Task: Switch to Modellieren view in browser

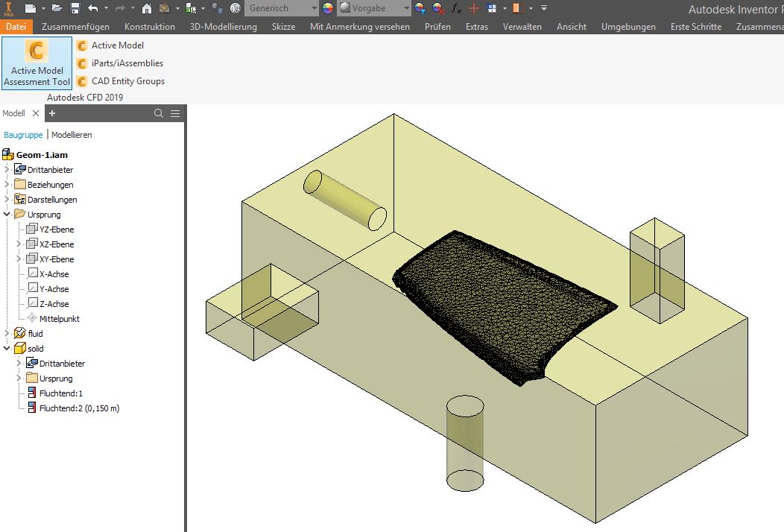Action: tap(72, 135)
